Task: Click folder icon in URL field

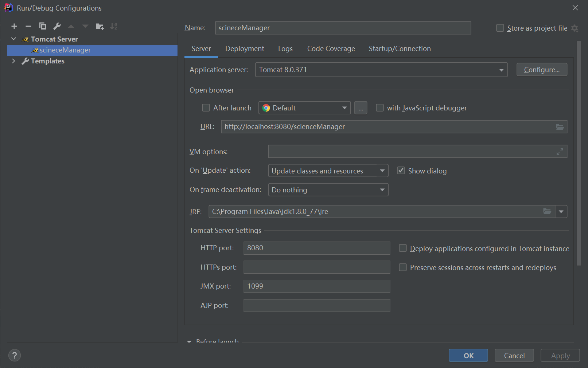Action: coord(560,127)
